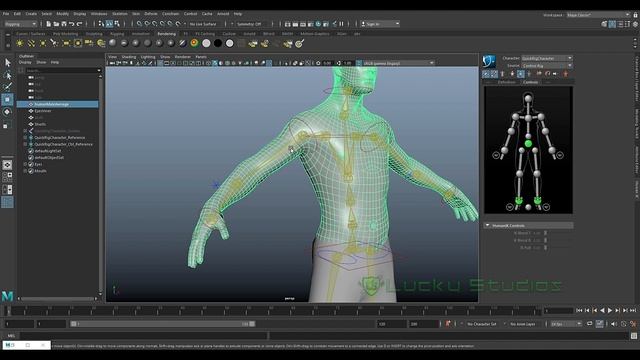This screenshot has height=360, width=640.
Task: Toggle select by component type icon
Action: (x=117, y=24)
